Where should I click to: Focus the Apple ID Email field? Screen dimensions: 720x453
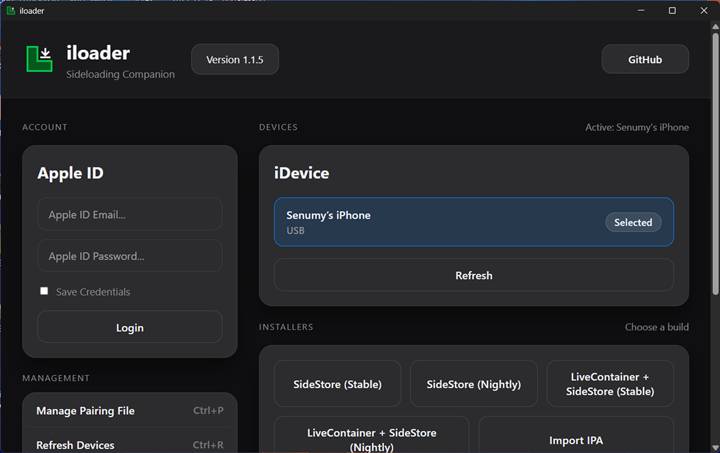click(x=130, y=214)
